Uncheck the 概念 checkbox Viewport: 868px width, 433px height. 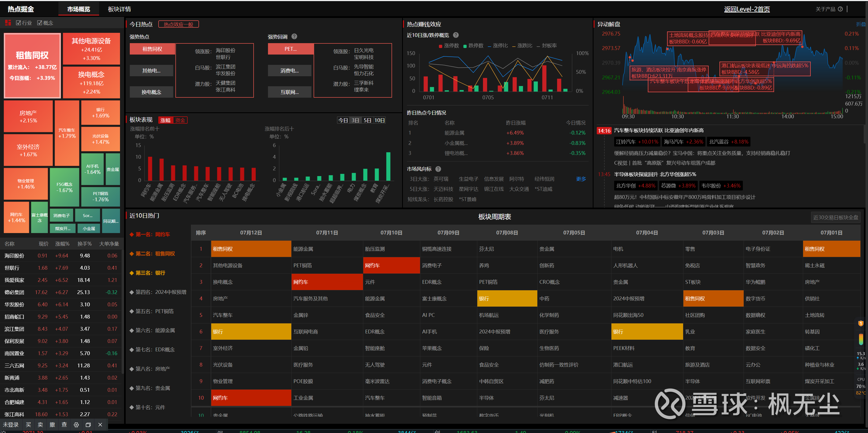point(40,23)
